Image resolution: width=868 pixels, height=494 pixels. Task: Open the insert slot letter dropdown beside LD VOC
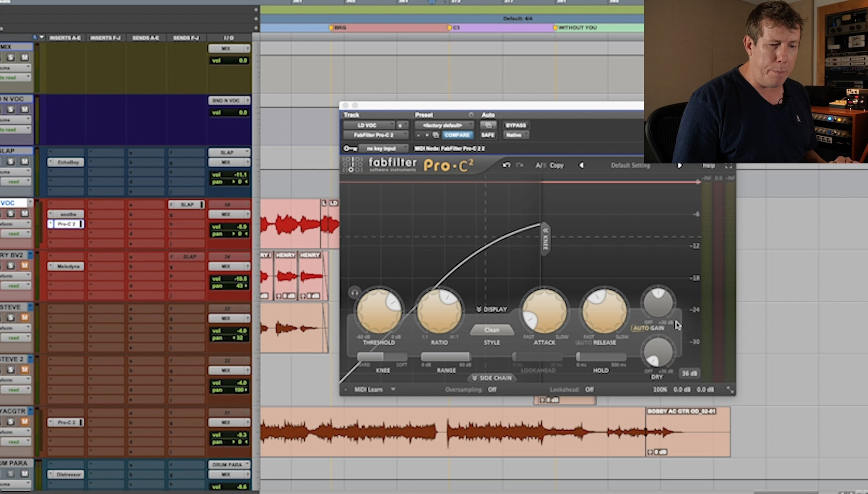402,125
